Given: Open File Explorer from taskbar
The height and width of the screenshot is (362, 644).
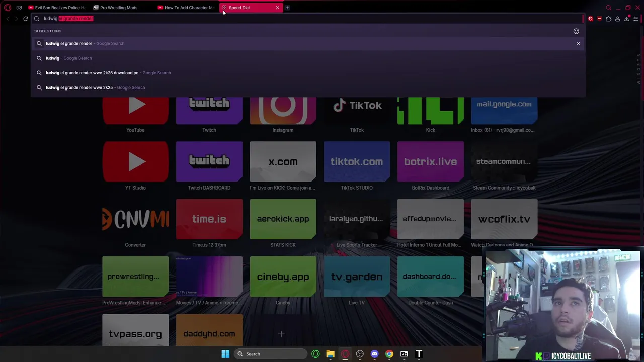Looking at the screenshot, I should coord(330,354).
